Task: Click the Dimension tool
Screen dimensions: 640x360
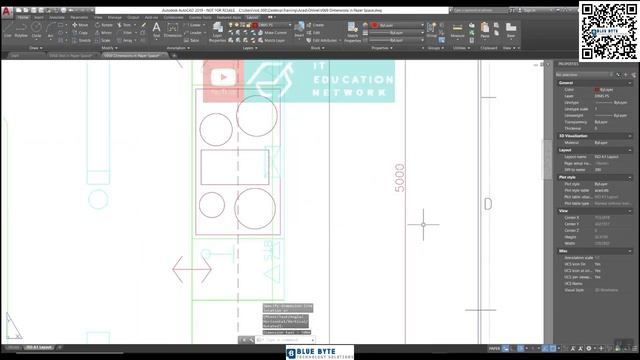Action: [173, 31]
